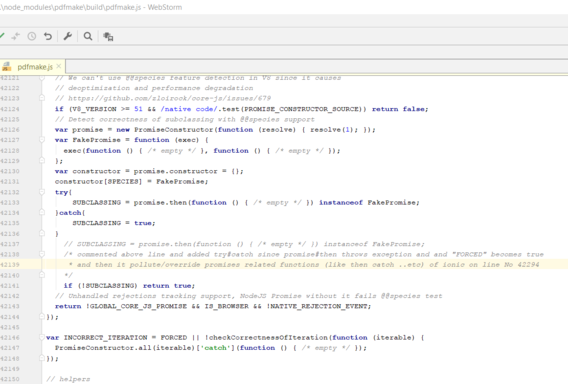Click highlighted comment line mentioning ionic
The width and height of the screenshot is (568, 384).
(x=304, y=265)
